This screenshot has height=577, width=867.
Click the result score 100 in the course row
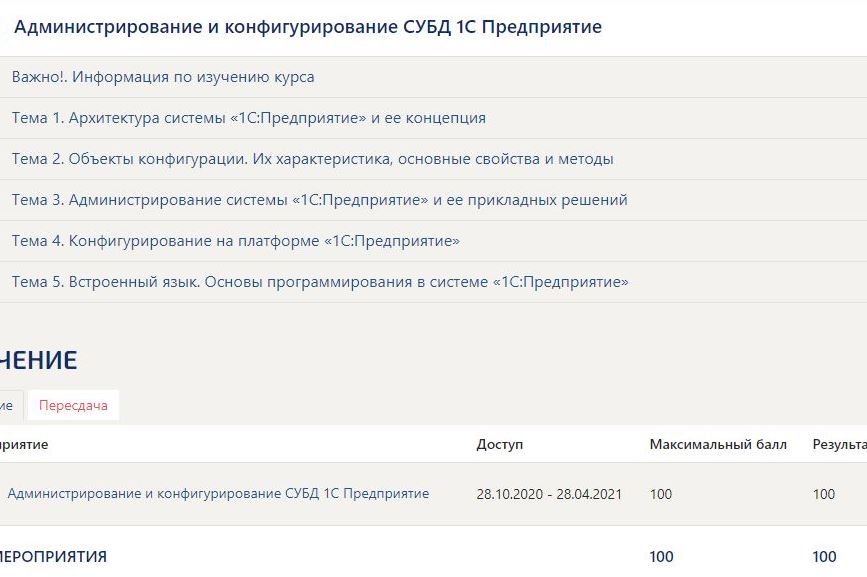[x=824, y=494]
